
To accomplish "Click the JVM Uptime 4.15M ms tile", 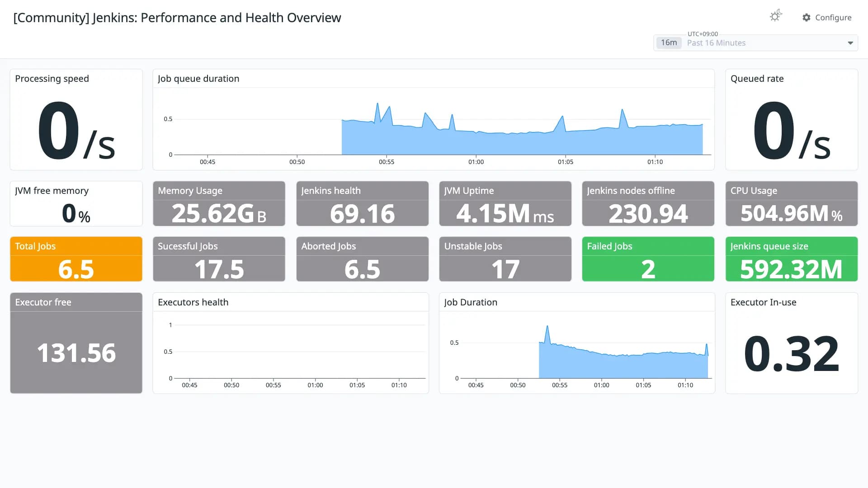I will coord(505,204).
